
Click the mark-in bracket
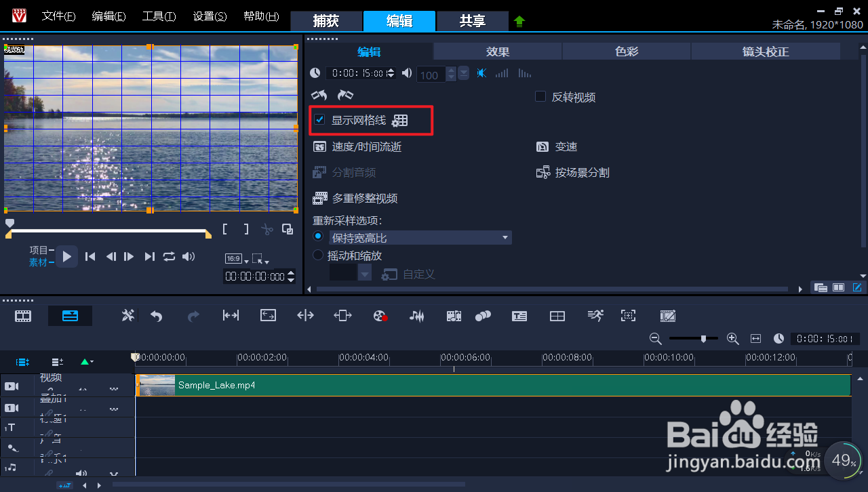[x=226, y=229]
